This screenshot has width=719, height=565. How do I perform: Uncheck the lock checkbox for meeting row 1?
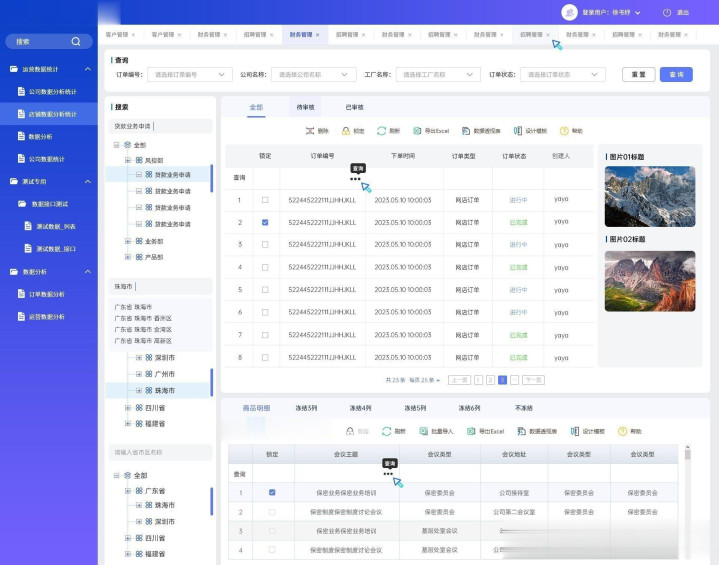pos(272,493)
